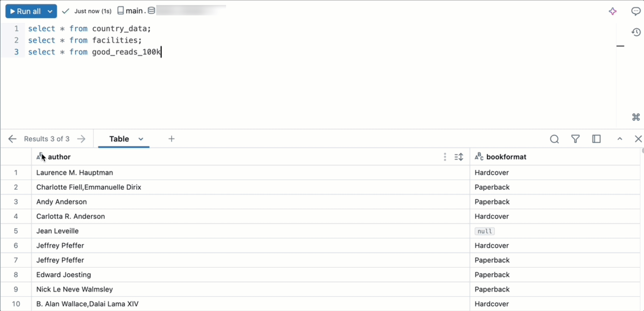Click the options menu on author column
The height and width of the screenshot is (311, 644).
tap(444, 157)
